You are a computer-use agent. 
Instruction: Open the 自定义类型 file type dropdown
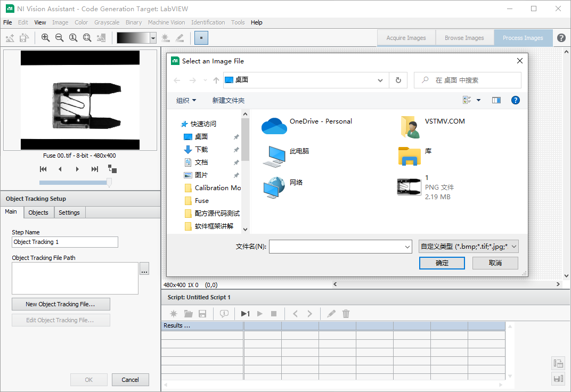pyautogui.click(x=469, y=247)
